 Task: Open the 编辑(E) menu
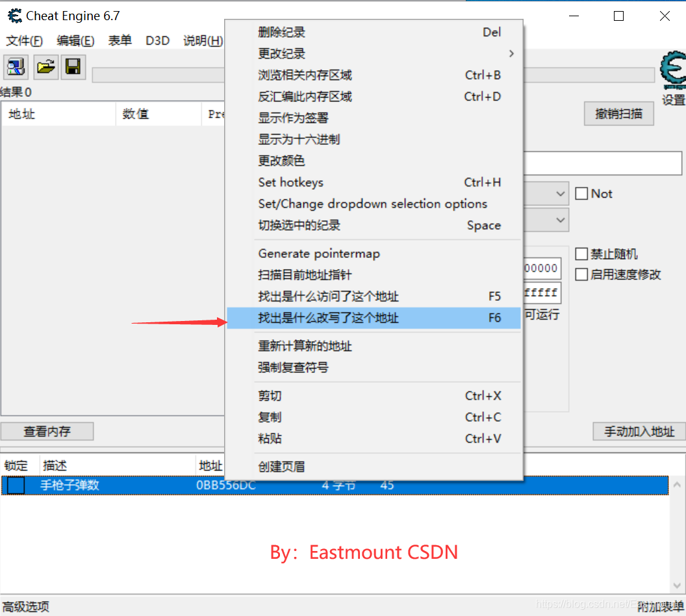[x=75, y=41]
